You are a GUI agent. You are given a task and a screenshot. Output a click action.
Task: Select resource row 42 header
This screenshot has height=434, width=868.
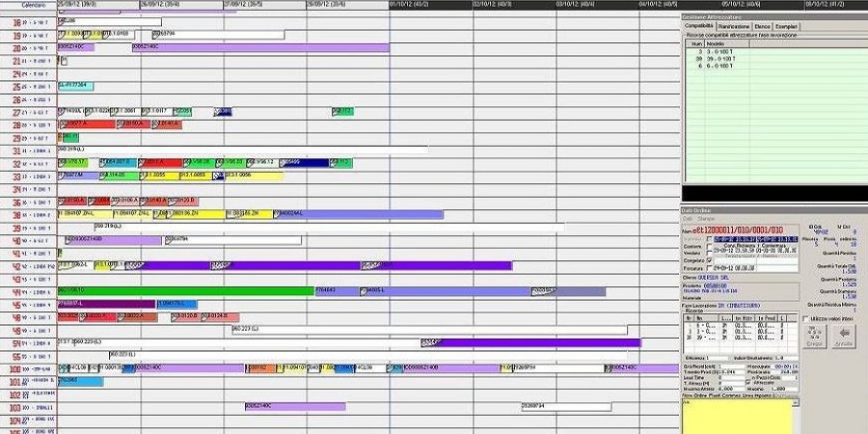point(28,266)
